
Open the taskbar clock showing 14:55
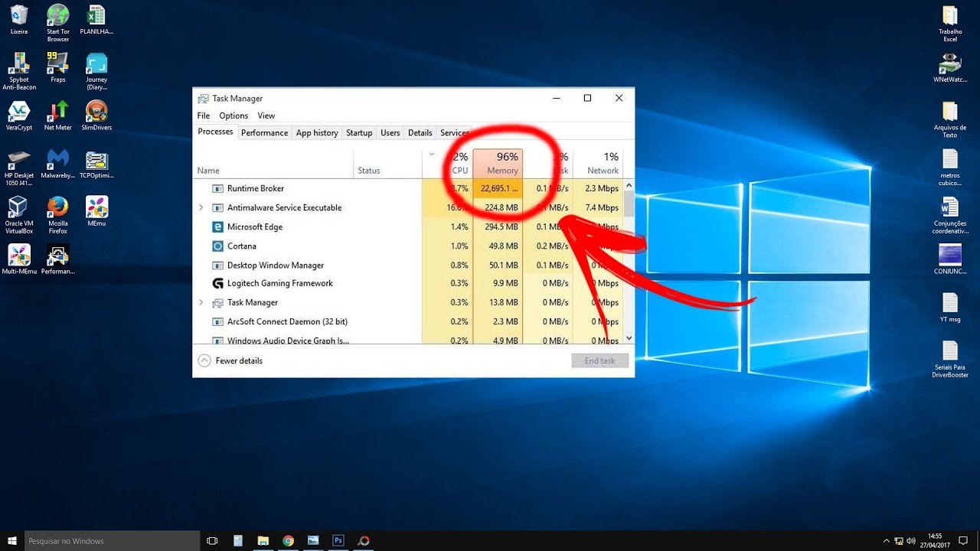[935, 541]
